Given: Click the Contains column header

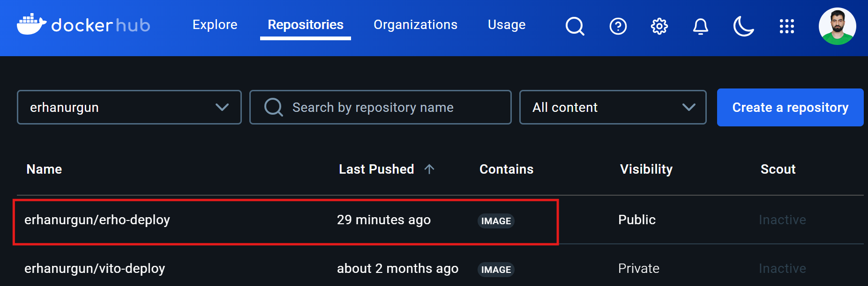Looking at the screenshot, I should 506,169.
